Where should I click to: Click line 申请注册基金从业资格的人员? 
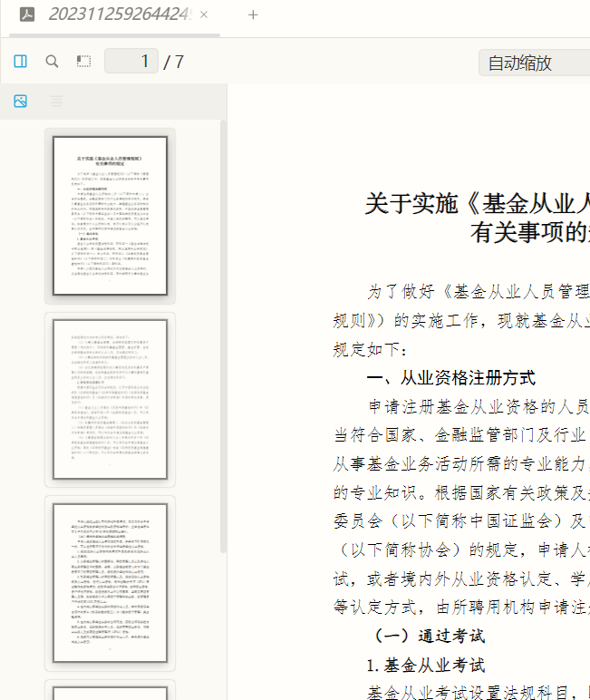tap(479, 407)
